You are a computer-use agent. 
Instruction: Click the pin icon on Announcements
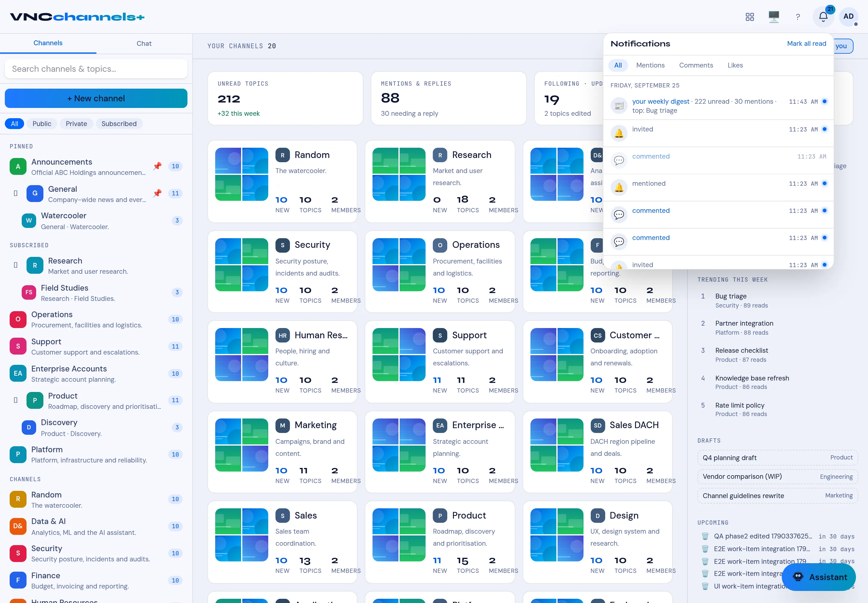tap(158, 166)
